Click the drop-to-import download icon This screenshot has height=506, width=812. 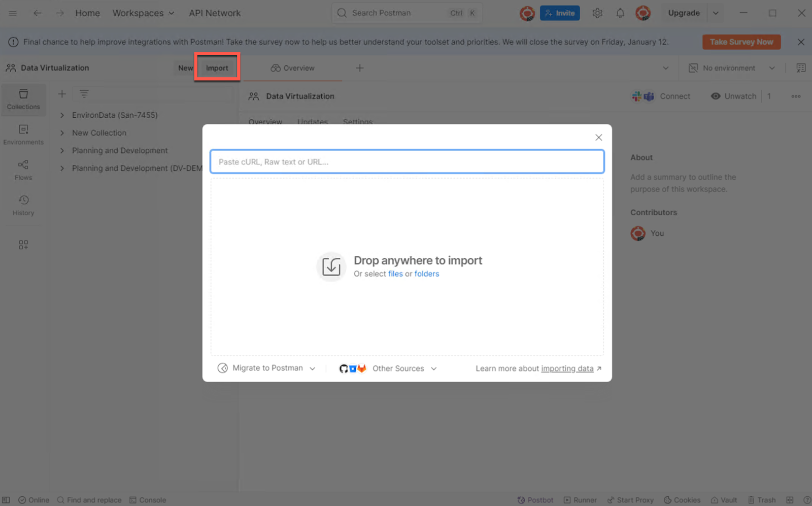pyautogui.click(x=331, y=266)
